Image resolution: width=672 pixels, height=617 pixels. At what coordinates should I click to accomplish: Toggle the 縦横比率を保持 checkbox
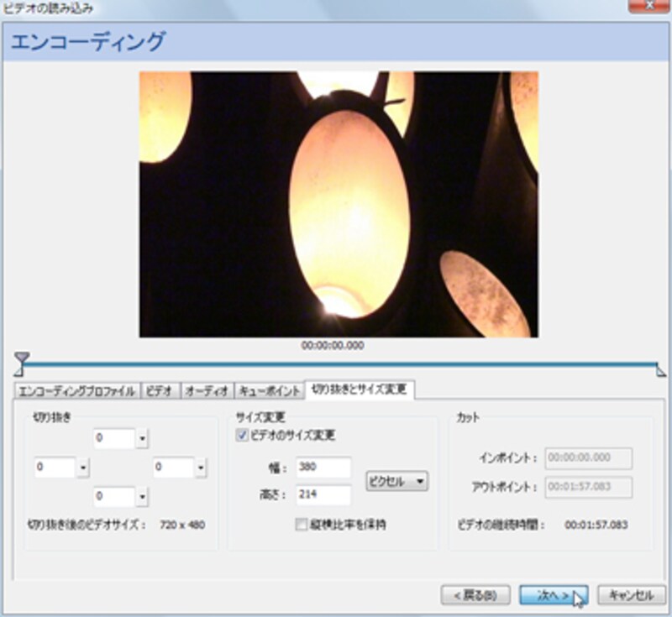(x=301, y=525)
